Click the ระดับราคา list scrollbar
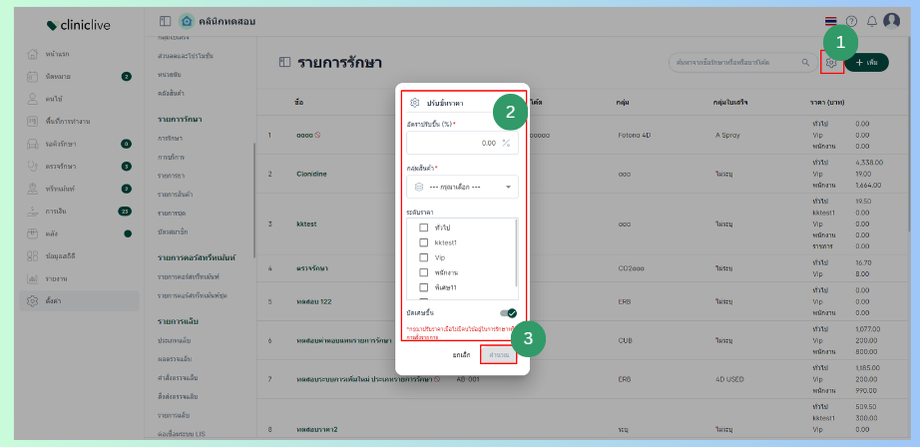The width and height of the screenshot is (920, 447). 516,252
